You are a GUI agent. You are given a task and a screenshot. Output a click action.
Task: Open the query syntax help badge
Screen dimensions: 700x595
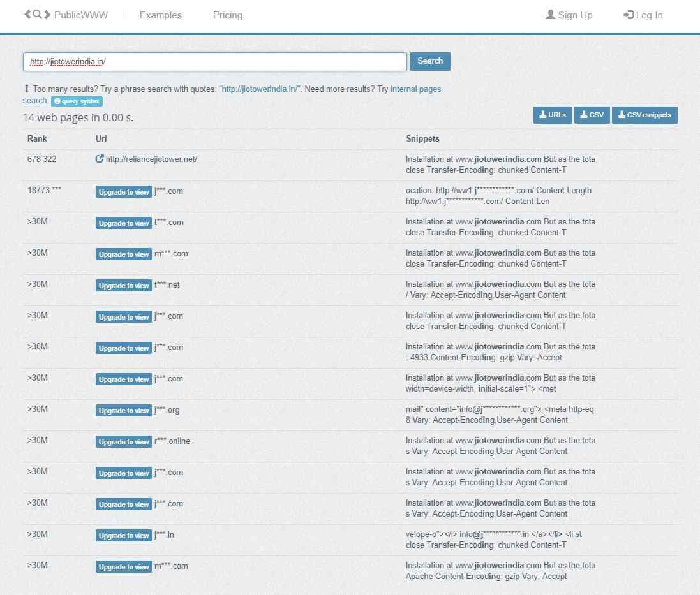[76, 101]
